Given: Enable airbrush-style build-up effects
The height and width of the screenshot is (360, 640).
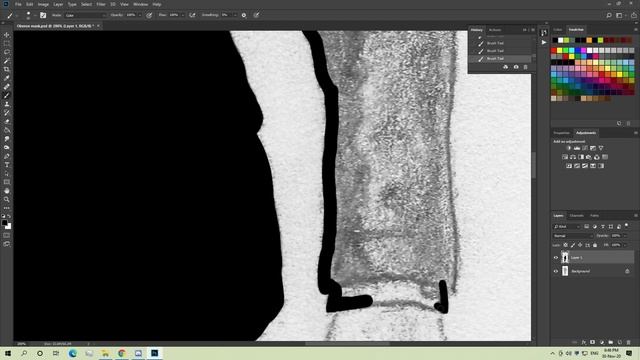Looking at the screenshot, I should click(192, 15).
